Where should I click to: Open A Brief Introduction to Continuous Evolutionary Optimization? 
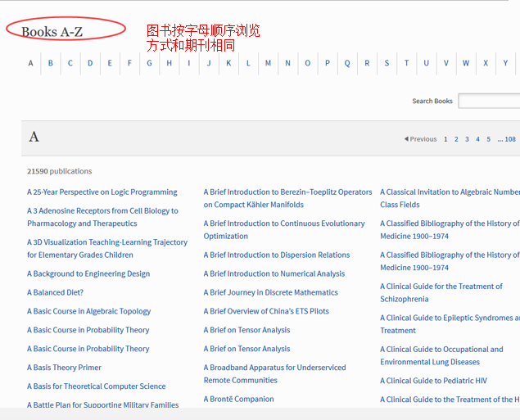point(284,230)
